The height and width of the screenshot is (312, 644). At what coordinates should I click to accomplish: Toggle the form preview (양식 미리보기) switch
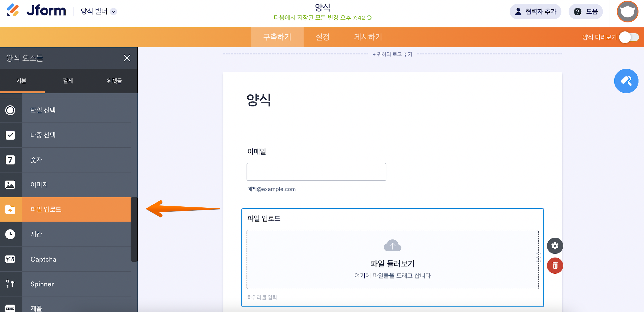click(629, 37)
